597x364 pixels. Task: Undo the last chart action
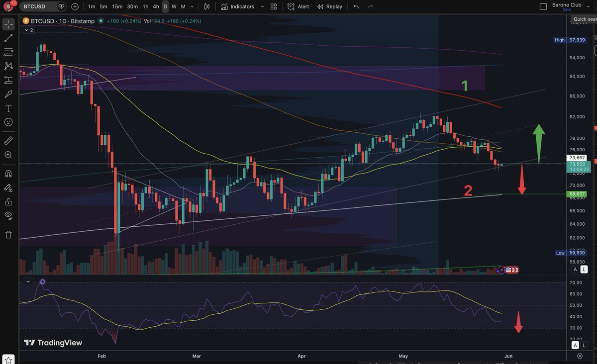point(356,6)
